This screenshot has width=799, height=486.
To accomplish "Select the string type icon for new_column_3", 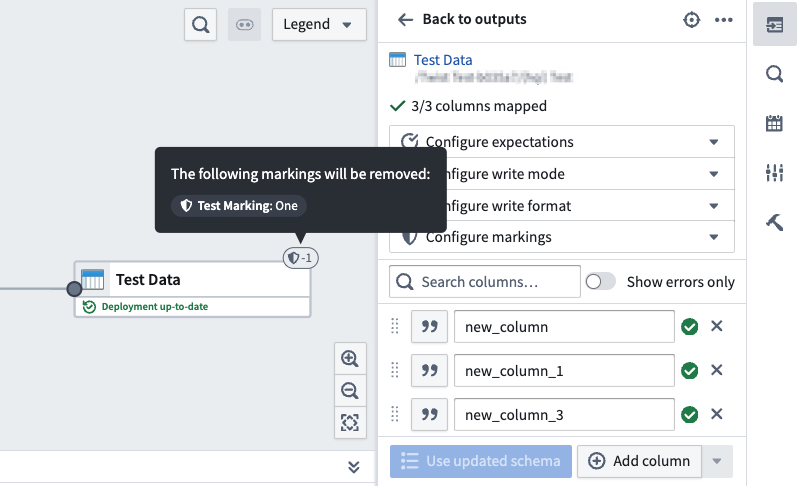I will pos(429,415).
